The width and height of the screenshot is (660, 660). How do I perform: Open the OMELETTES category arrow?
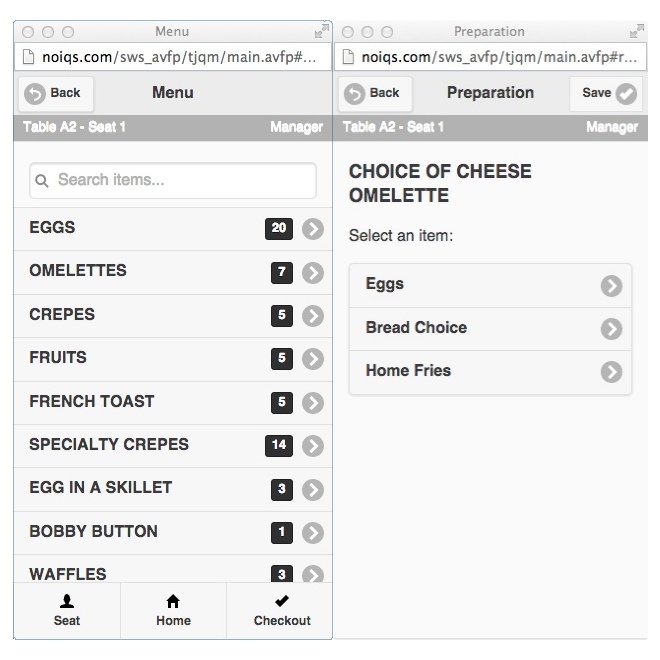coord(313,272)
